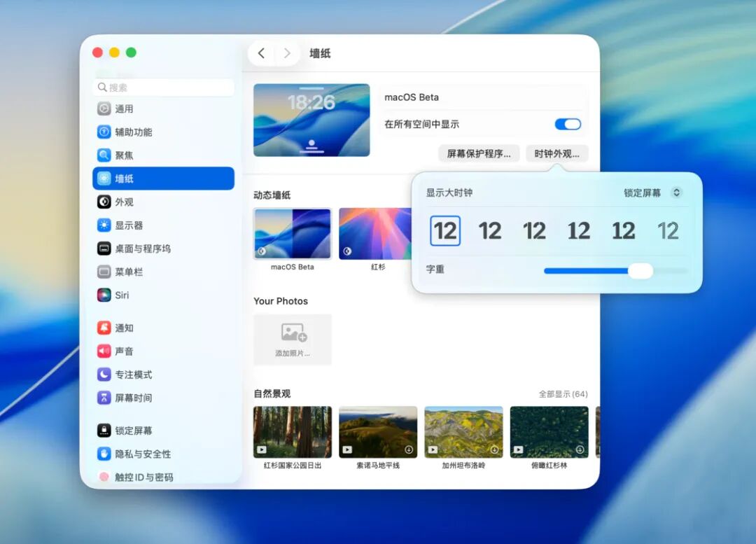Screen dimensions: 756x544
Task: Open the 通用 (General) settings icon
Action: [x=104, y=109]
